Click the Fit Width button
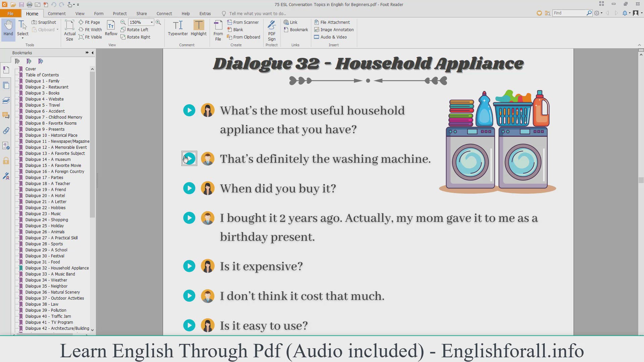The image size is (644, 362). pyautogui.click(x=90, y=29)
